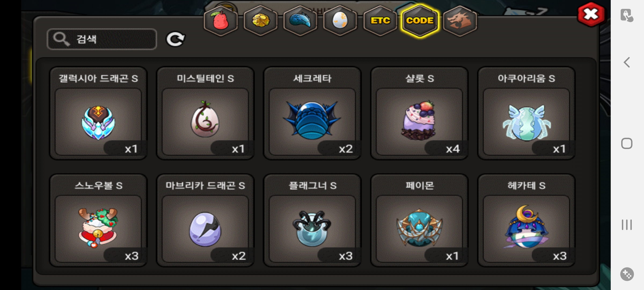644x290 pixels.
Task: Tap the Android back arrow
Action: click(x=627, y=63)
